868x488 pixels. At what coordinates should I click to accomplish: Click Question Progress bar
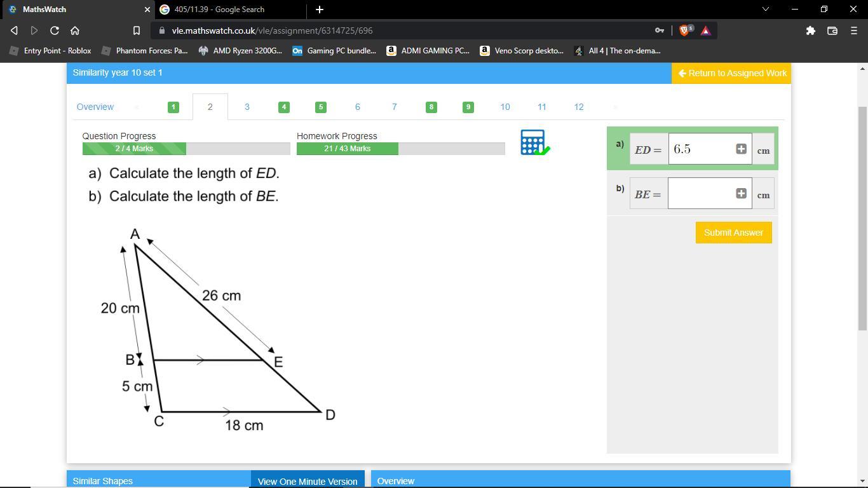(186, 149)
